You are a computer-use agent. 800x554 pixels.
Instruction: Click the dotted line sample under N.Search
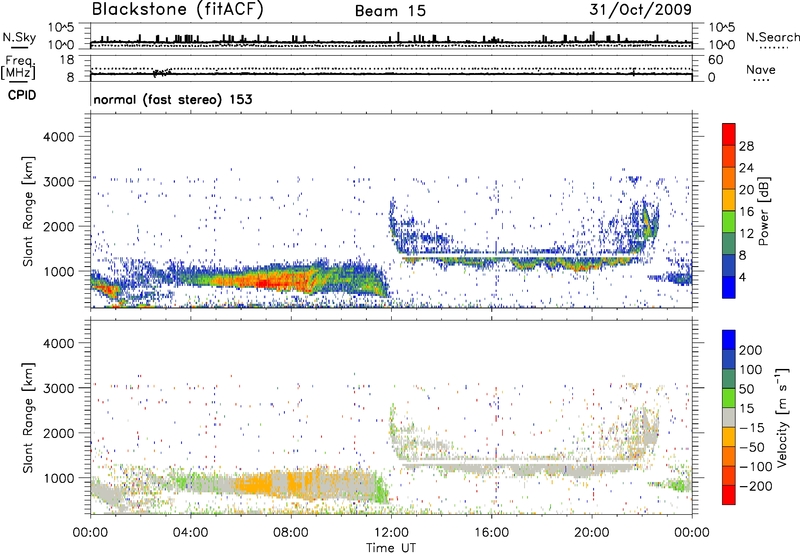tap(774, 48)
